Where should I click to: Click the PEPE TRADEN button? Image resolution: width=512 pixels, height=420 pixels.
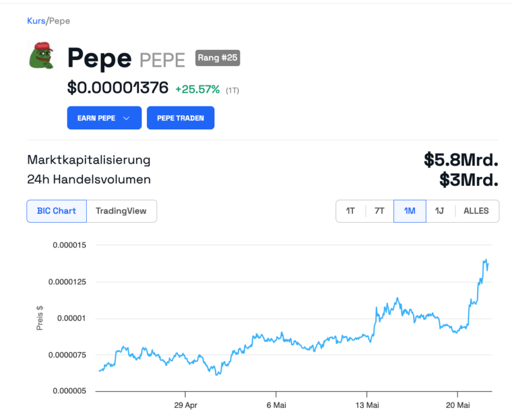click(181, 118)
